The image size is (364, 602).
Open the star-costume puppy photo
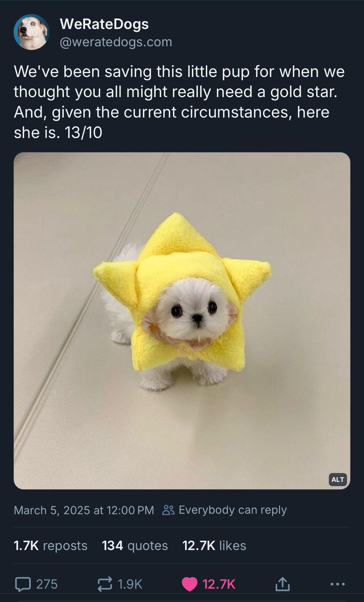pyautogui.click(x=182, y=321)
